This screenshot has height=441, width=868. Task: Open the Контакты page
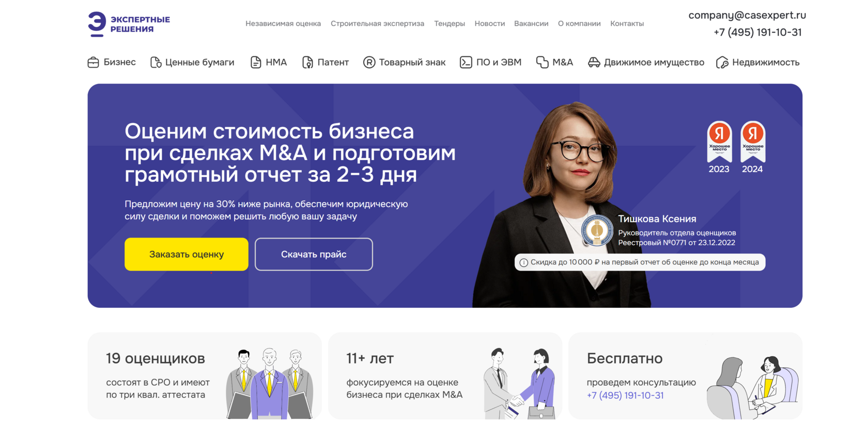(x=627, y=24)
